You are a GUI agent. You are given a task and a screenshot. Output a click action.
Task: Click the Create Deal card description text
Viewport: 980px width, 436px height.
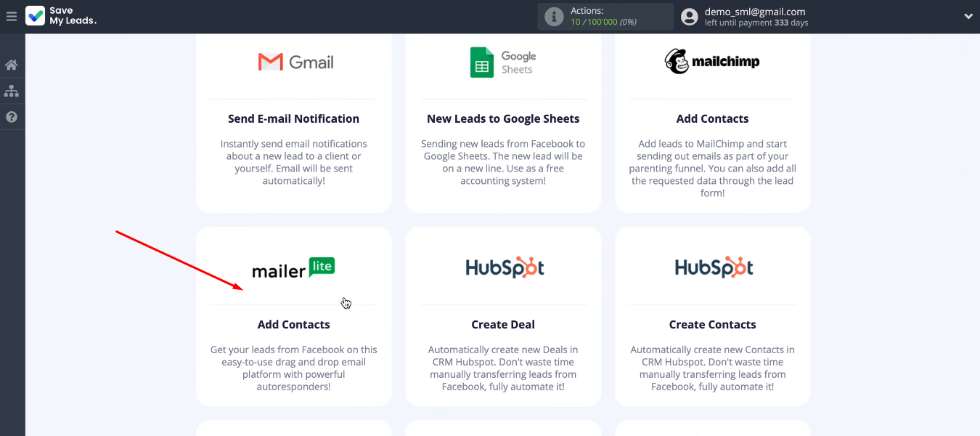click(503, 368)
